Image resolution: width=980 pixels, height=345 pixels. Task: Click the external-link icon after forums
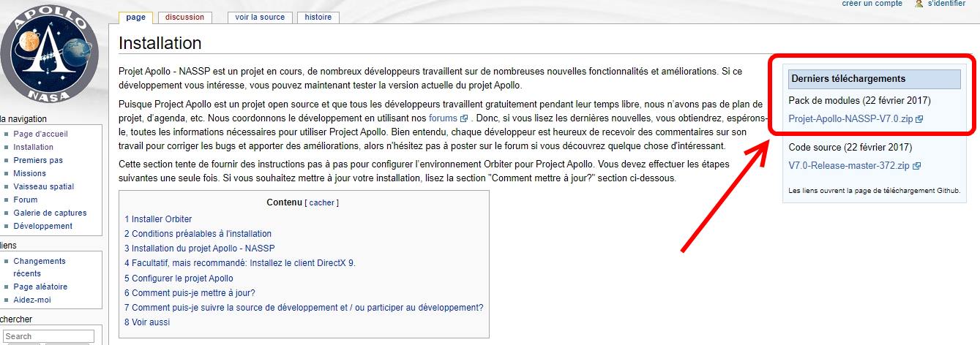pyautogui.click(x=463, y=118)
